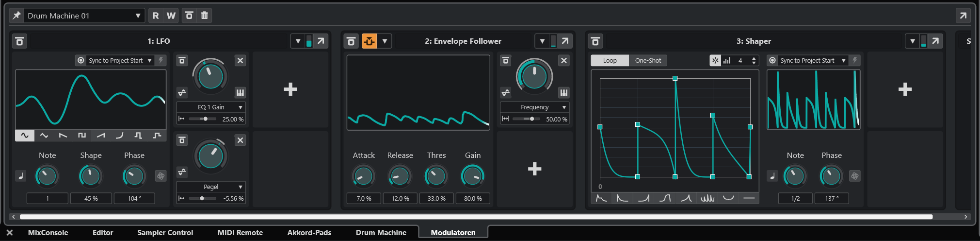The width and height of the screenshot is (980, 241).
Task: Pin the modulators panel
Action: (x=16, y=16)
